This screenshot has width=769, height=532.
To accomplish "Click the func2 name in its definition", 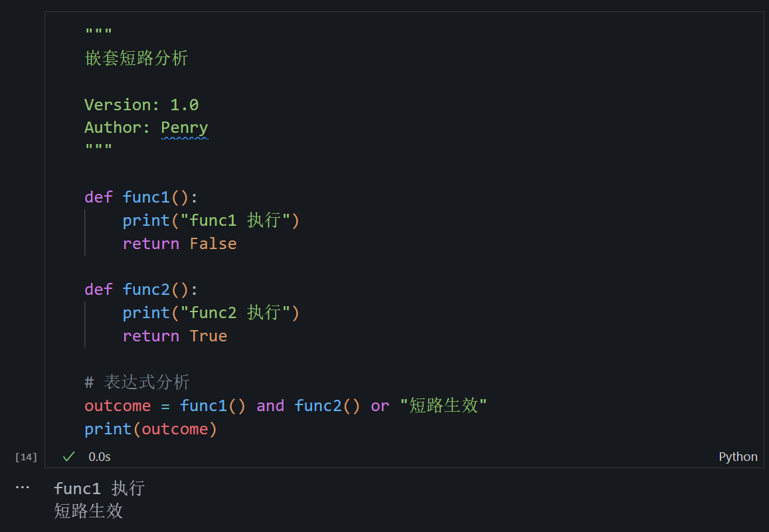I will [x=146, y=290].
